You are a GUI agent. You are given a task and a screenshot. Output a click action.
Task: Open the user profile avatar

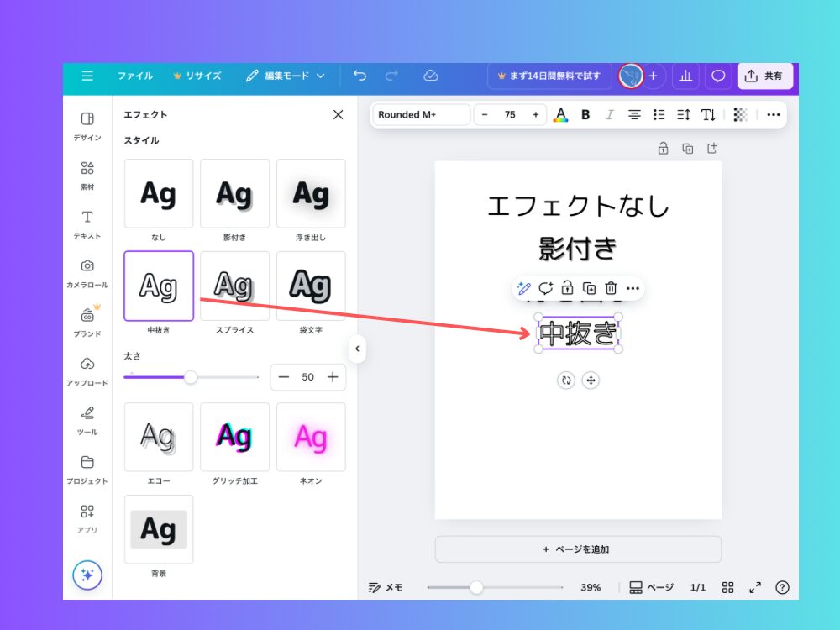631,76
